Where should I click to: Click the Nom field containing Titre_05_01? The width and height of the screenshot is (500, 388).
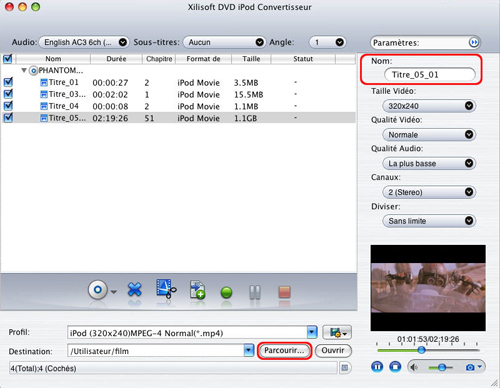pos(430,74)
